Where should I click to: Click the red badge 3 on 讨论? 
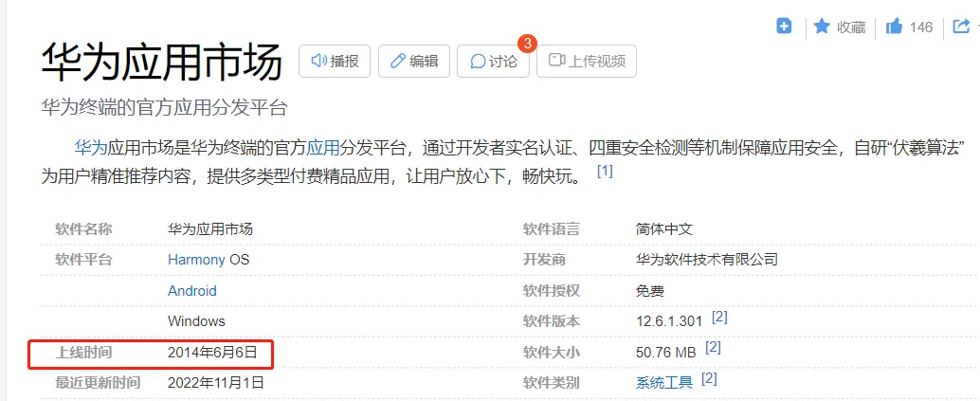pyautogui.click(x=528, y=44)
